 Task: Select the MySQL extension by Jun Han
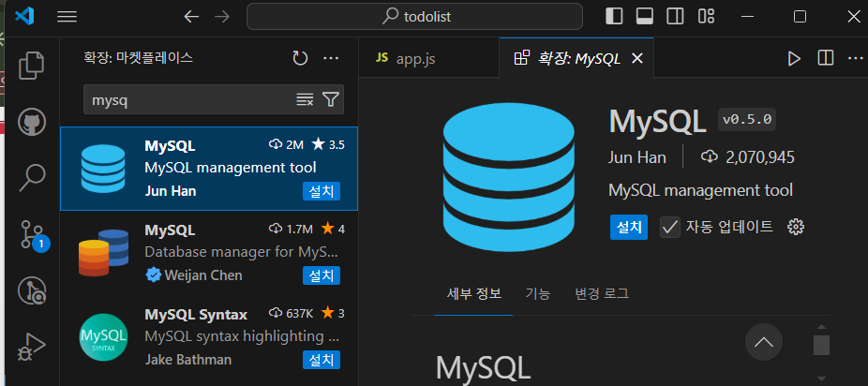point(209,169)
